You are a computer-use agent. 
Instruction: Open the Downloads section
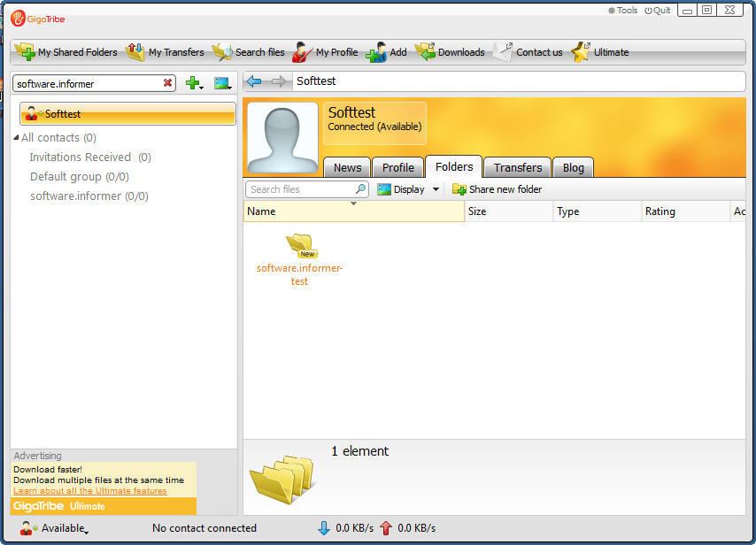click(450, 52)
